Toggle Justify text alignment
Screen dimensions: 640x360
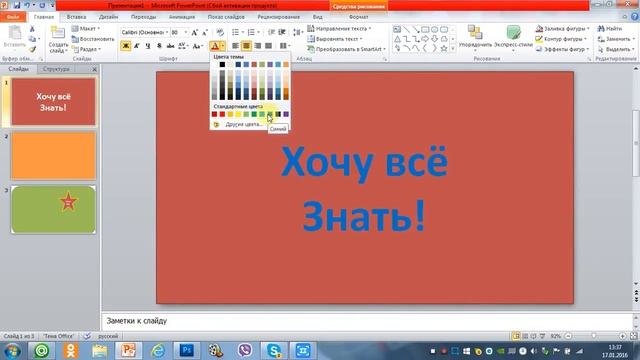pos(268,46)
